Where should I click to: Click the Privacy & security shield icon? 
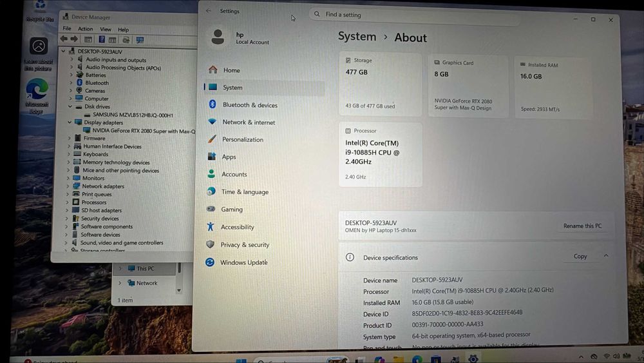tap(211, 244)
